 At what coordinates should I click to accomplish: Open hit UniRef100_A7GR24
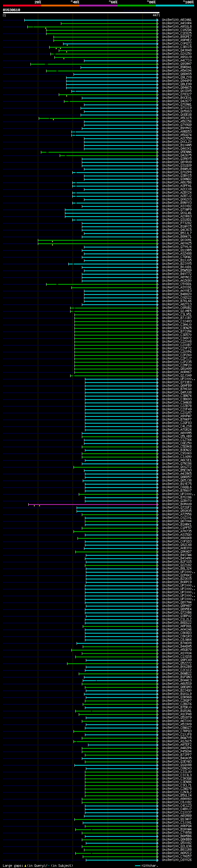(x=176, y=430)
